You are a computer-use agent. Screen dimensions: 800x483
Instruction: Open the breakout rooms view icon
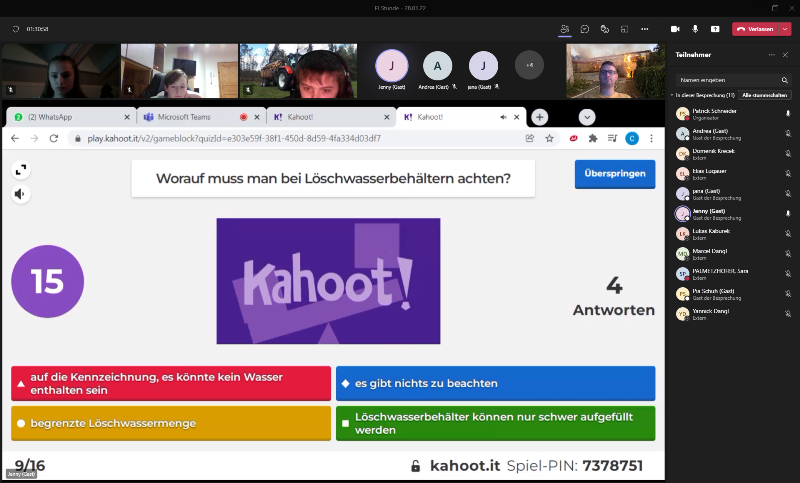coord(625,29)
